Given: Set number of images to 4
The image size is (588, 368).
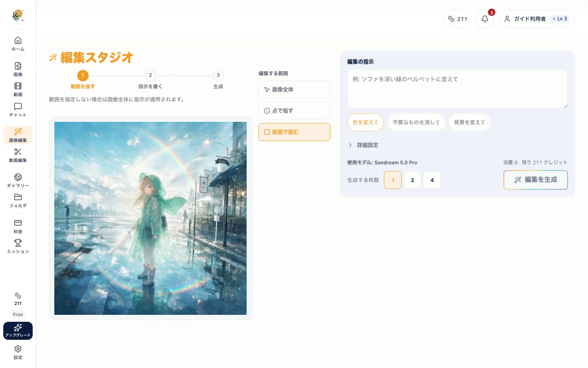Looking at the screenshot, I should point(432,180).
